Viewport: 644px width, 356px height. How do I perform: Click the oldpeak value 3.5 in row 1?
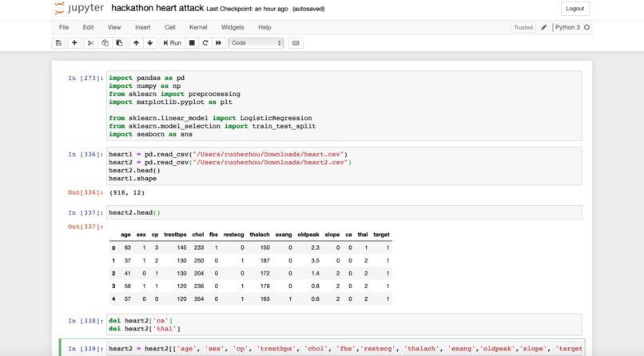pos(315,260)
